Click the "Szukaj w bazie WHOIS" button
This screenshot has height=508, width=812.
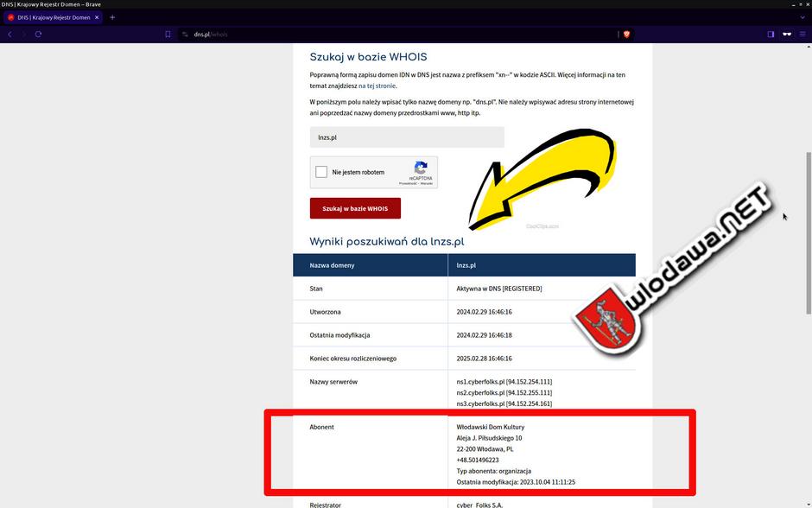pos(355,207)
